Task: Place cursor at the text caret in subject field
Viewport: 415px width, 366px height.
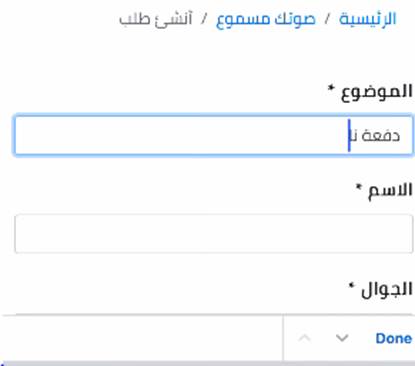Action: pyautogui.click(x=349, y=135)
